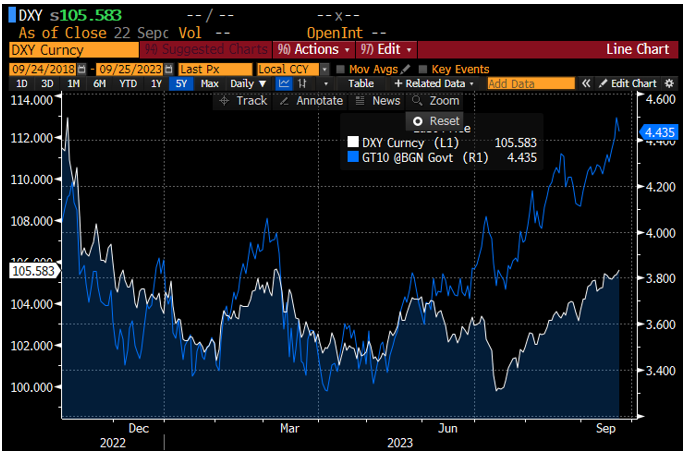Click the start date 09/24/2018 field
687x453 pixels.
pyautogui.click(x=43, y=69)
